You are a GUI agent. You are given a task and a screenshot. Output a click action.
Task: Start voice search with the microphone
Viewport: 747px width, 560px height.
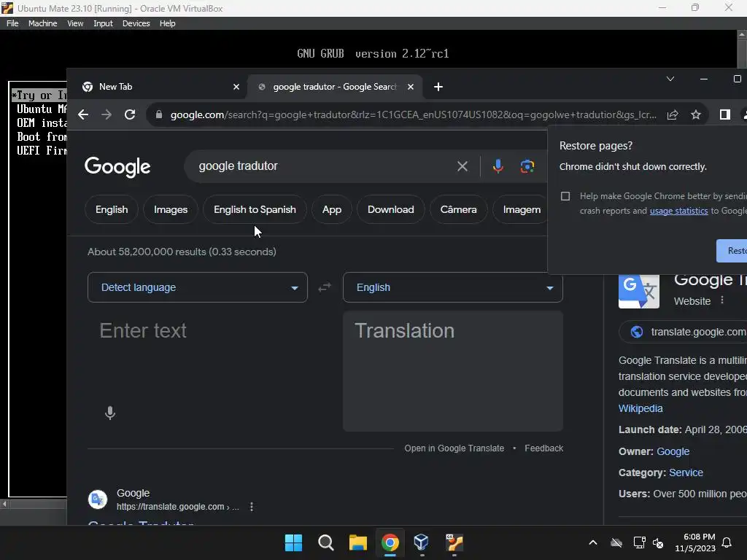[498, 166]
